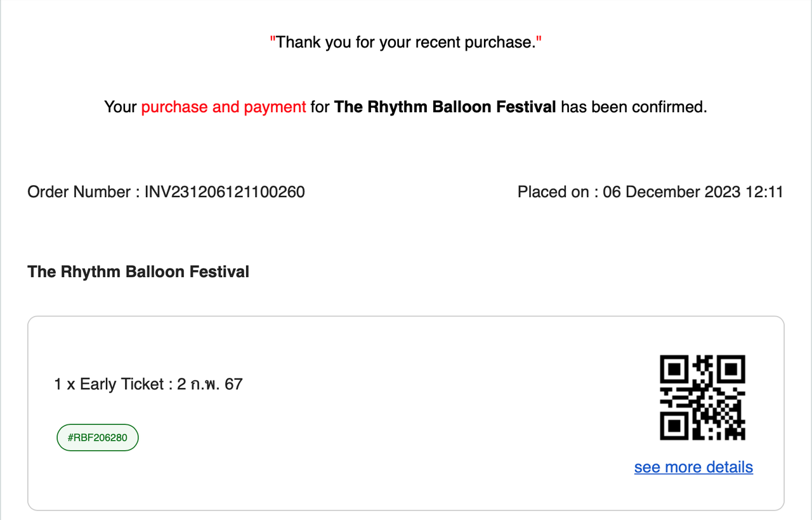Select the green #RBF206280 ticket badge
The width and height of the screenshot is (812, 520).
click(x=98, y=438)
